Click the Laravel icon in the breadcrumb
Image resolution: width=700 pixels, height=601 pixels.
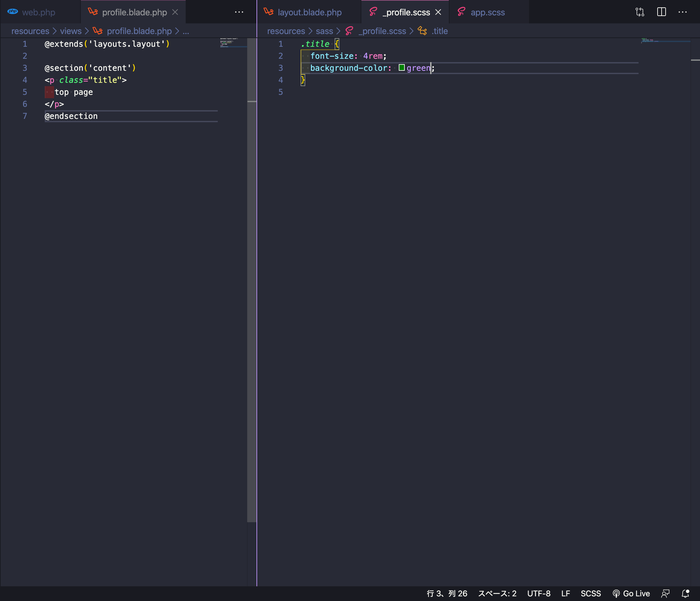pos(97,31)
